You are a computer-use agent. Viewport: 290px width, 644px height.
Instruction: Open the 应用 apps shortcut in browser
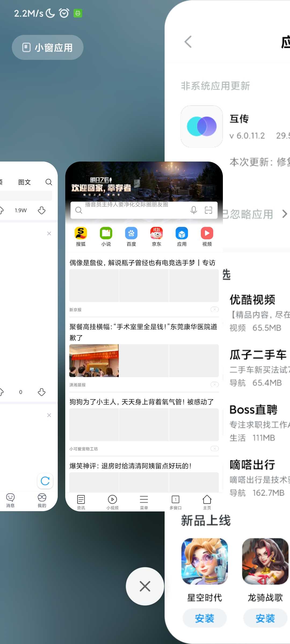point(182,236)
